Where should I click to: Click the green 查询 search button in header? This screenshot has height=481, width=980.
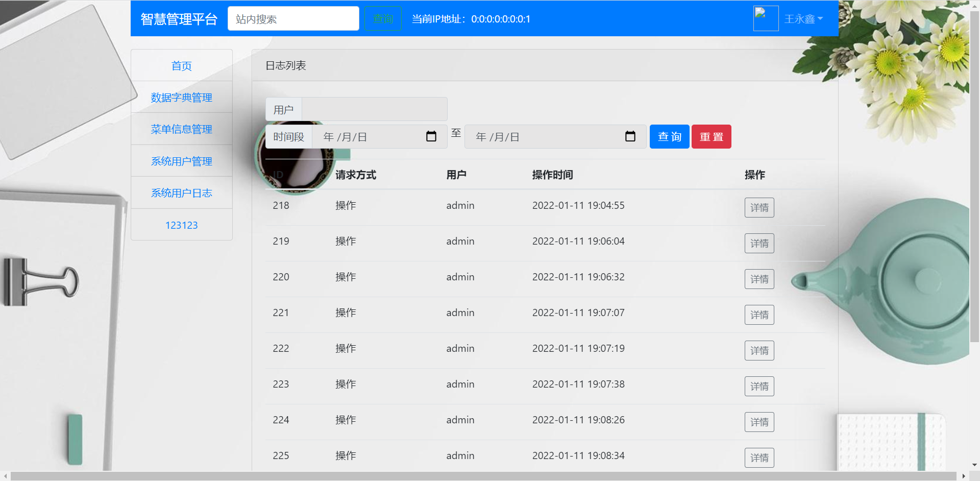click(x=383, y=19)
